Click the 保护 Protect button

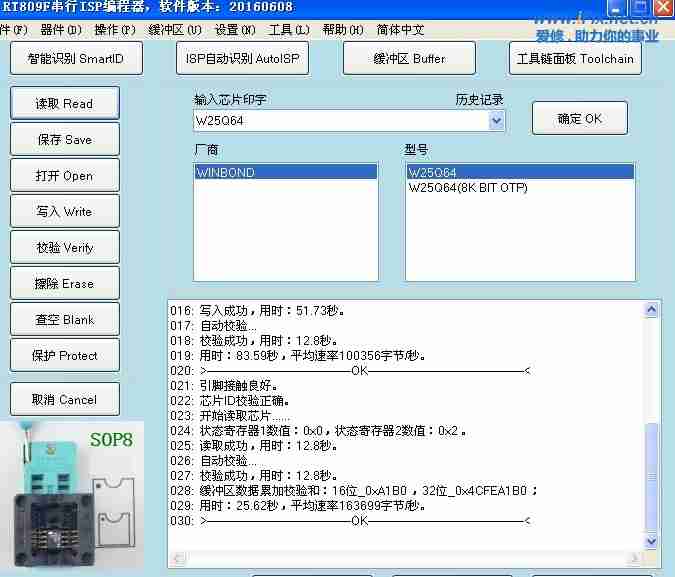[65, 355]
